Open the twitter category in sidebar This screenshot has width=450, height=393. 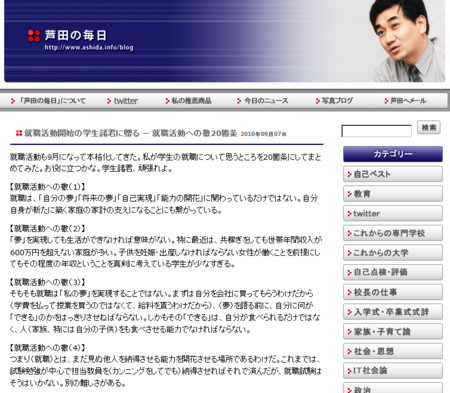tap(393, 213)
